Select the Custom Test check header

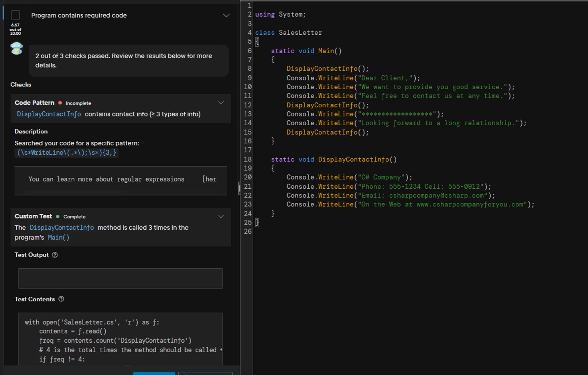coord(34,216)
